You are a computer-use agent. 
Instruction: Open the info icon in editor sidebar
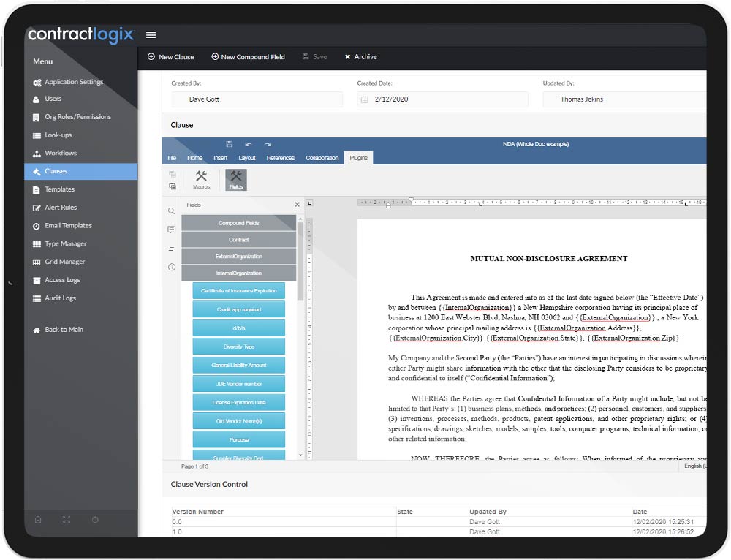tap(172, 267)
